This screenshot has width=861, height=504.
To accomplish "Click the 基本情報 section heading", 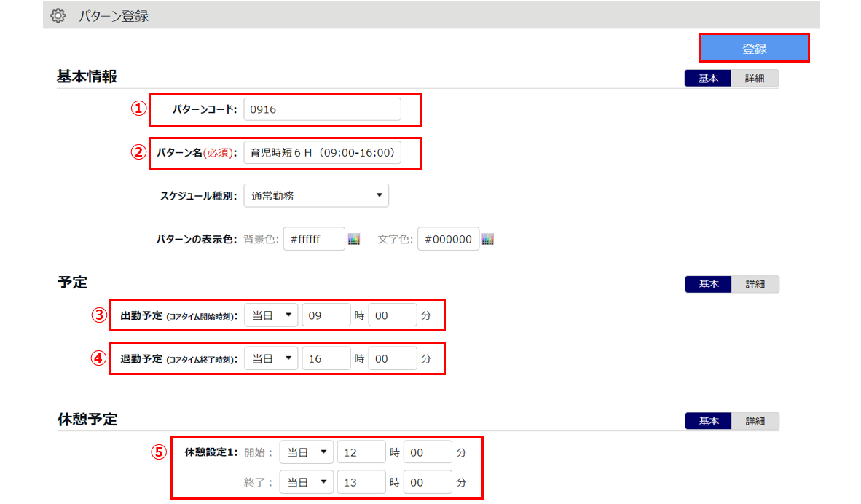I will pyautogui.click(x=87, y=76).
